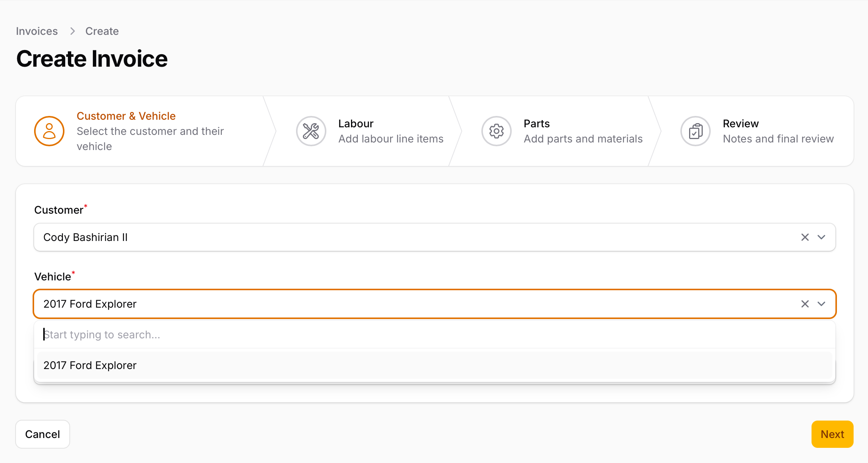Select the Customer & Vehicle step title

[x=126, y=116]
